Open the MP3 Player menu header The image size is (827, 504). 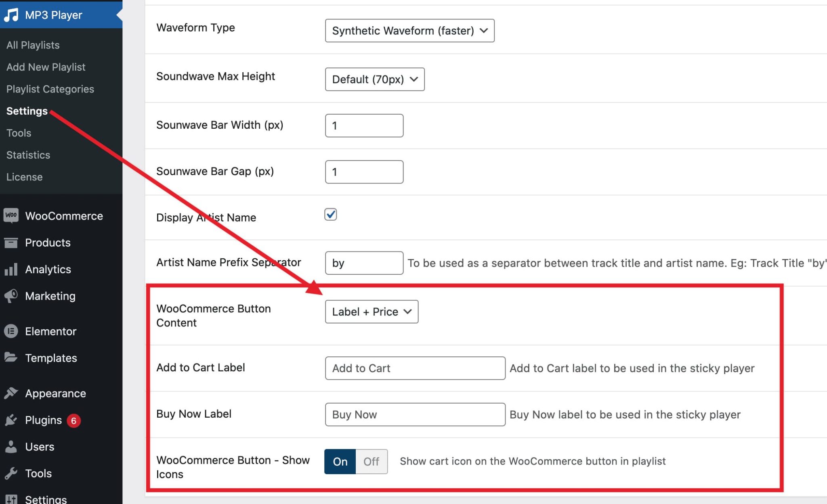61,15
